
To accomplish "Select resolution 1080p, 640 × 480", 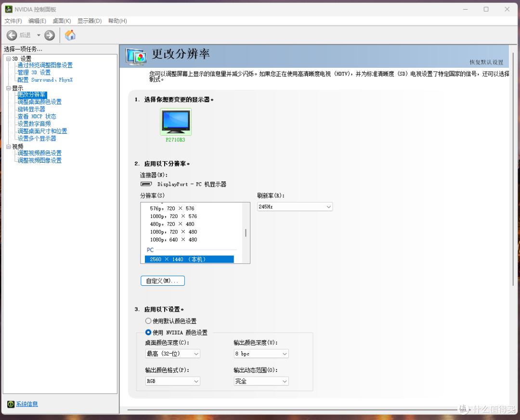I will [173, 240].
